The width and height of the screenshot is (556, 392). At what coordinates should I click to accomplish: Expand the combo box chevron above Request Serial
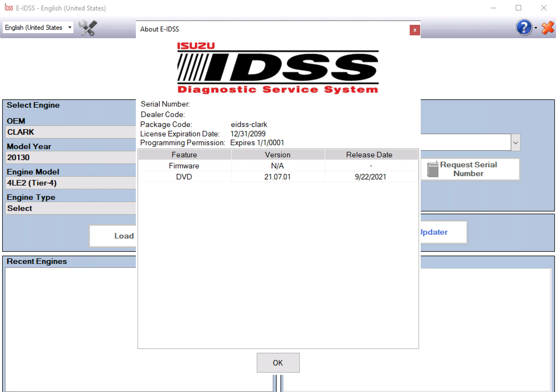click(x=515, y=143)
